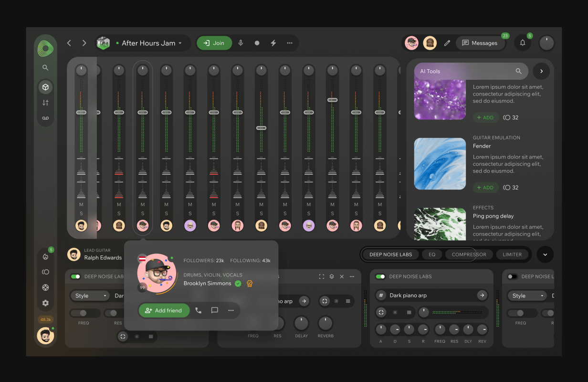The height and width of the screenshot is (382, 588).
Task: Click the lightning bolt icon in top toolbar
Action: (x=273, y=43)
